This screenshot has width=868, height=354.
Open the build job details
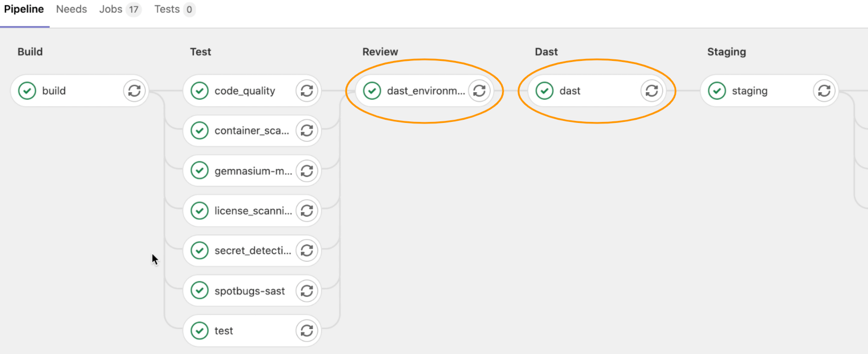click(x=54, y=91)
